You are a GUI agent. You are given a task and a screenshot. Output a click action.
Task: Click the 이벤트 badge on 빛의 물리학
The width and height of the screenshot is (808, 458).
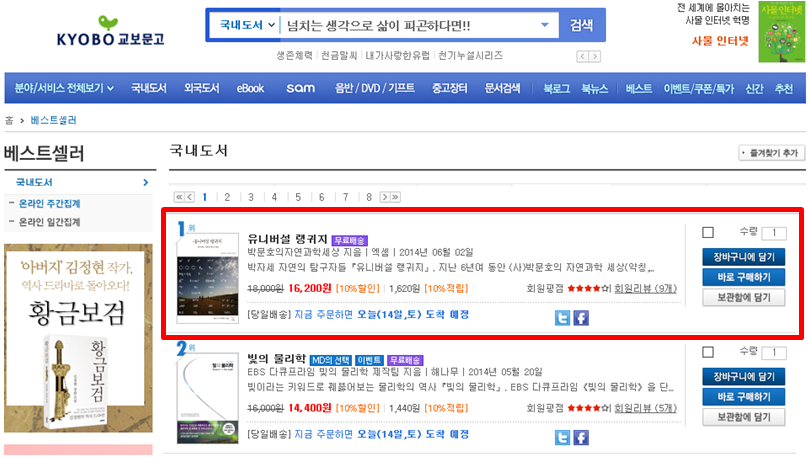[x=369, y=360]
